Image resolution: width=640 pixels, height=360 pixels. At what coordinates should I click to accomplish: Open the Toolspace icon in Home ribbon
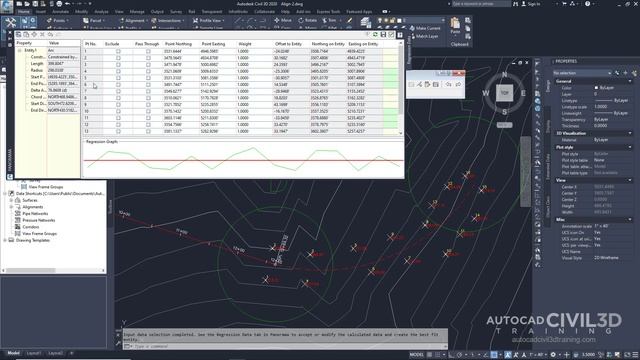tap(10, 22)
